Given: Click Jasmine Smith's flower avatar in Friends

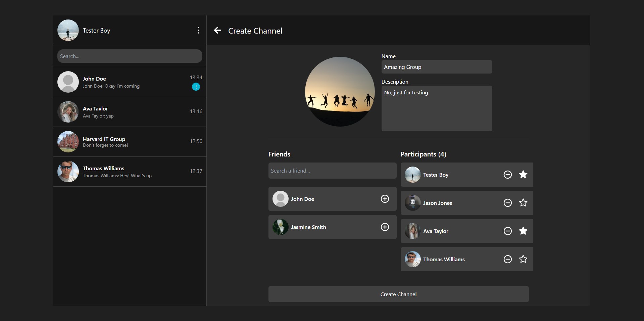Looking at the screenshot, I should (x=281, y=227).
